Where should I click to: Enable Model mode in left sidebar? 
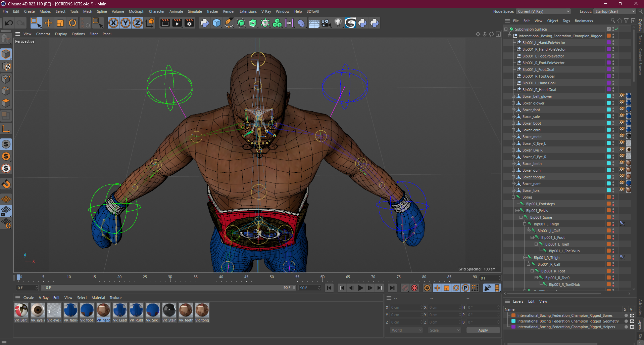6,54
